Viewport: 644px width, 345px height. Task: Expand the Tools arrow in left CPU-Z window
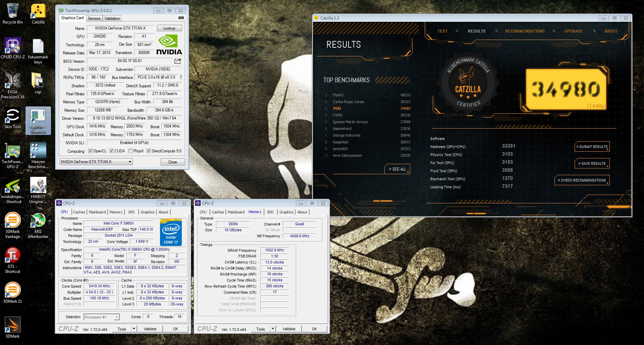click(134, 329)
